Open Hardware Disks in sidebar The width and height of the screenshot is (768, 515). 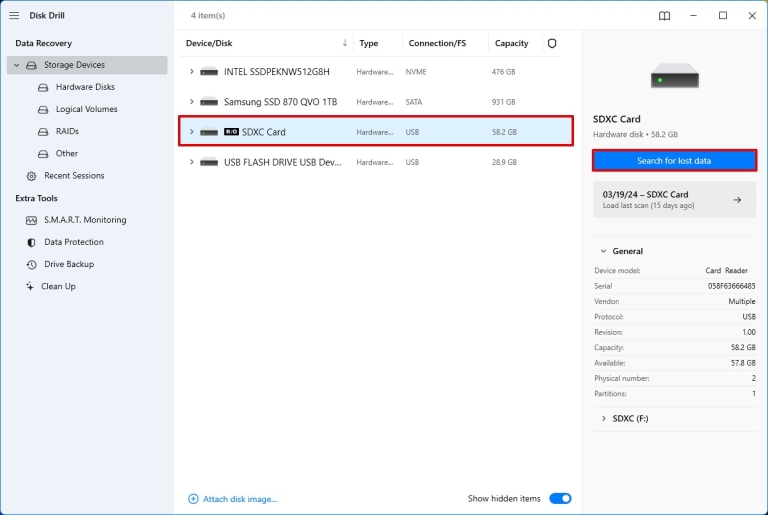[87, 87]
